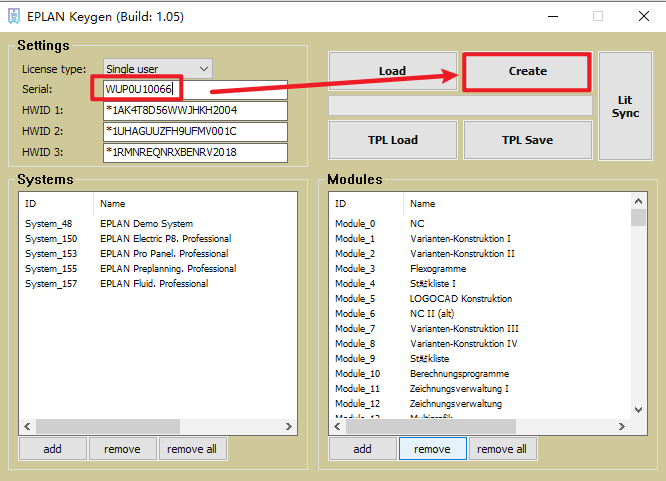666x481 pixels.
Task: Click the Systems horizontal scrollbar thumb
Action: pyautogui.click(x=108, y=426)
